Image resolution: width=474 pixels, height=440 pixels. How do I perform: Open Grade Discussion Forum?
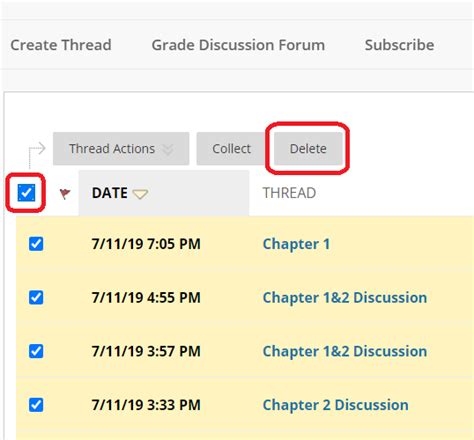click(x=238, y=45)
